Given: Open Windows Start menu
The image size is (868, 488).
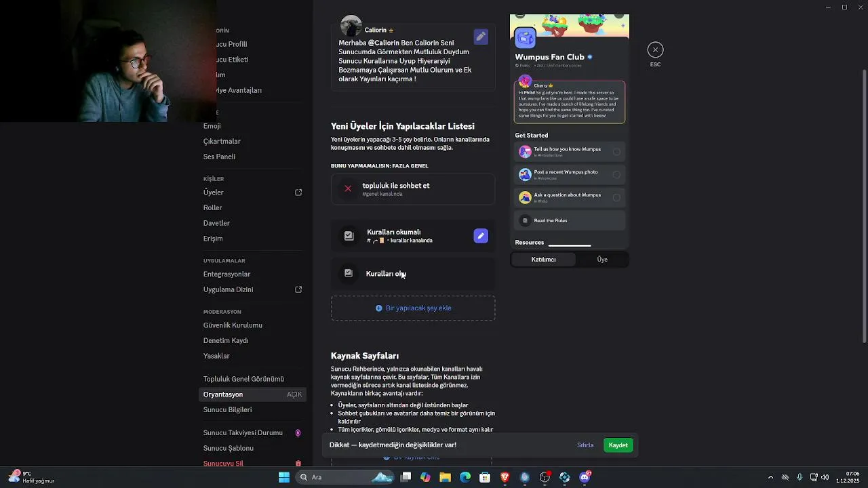Looking at the screenshot, I should pos(284,477).
